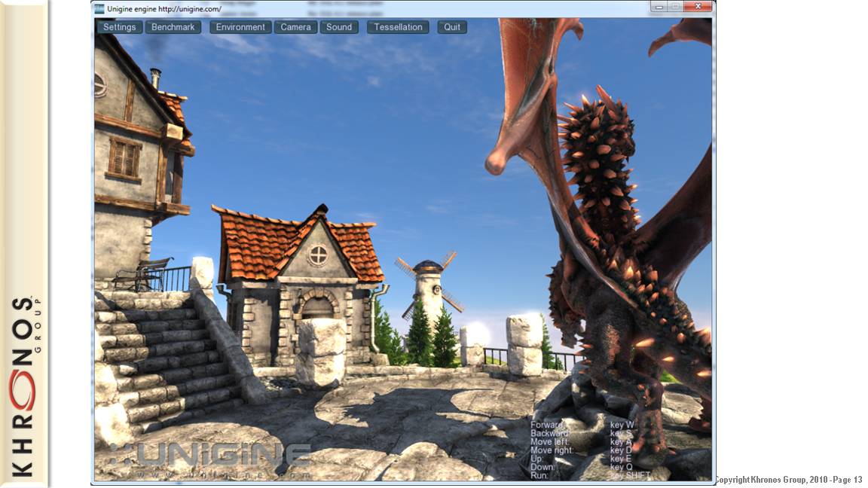Minimize the Unigine engine window

[x=659, y=7]
